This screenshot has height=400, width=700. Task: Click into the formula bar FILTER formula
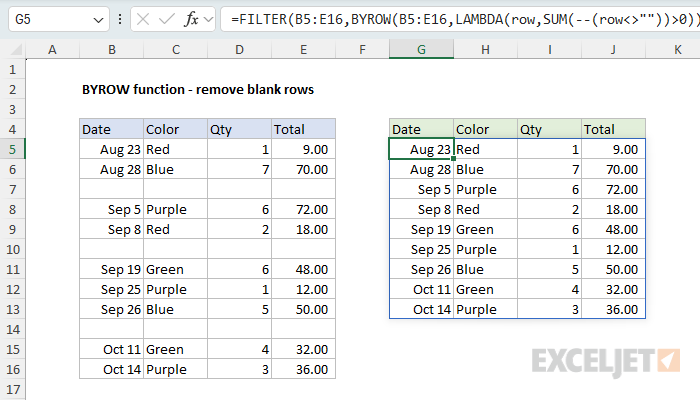pos(460,19)
